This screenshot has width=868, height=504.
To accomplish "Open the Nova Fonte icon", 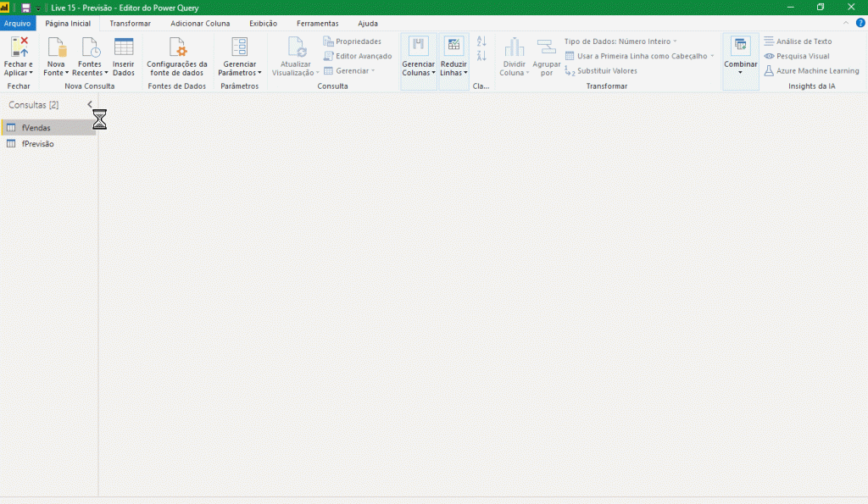I will pyautogui.click(x=56, y=47).
